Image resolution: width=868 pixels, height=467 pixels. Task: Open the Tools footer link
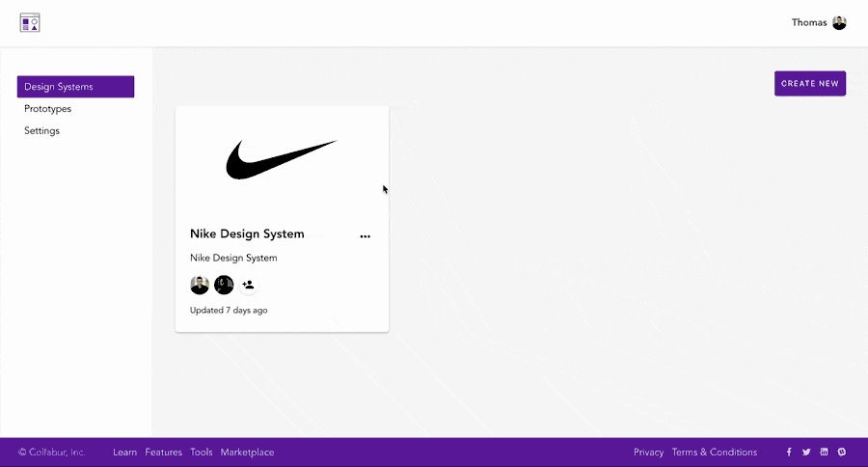pos(201,452)
